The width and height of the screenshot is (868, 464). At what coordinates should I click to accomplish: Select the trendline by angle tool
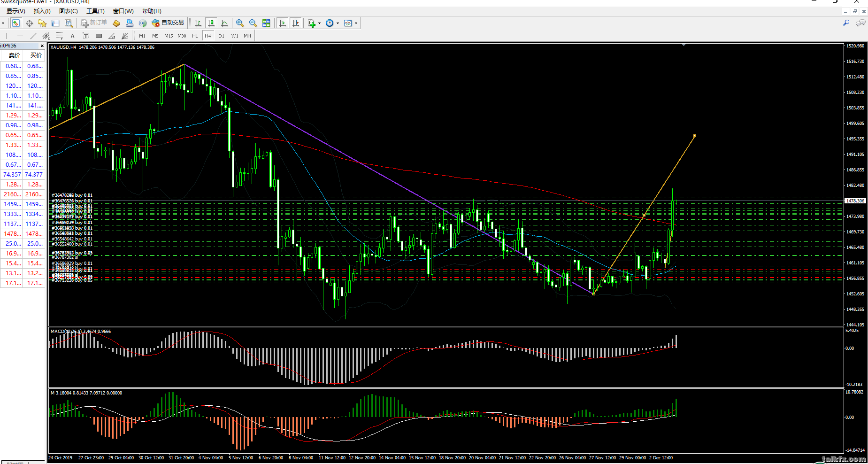tap(112, 36)
